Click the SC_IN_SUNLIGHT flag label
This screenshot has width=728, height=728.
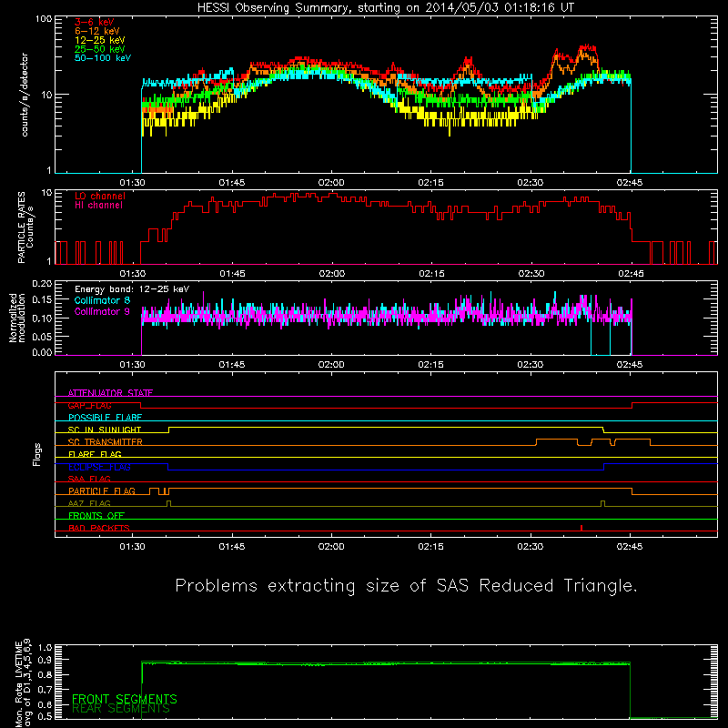[105, 430]
